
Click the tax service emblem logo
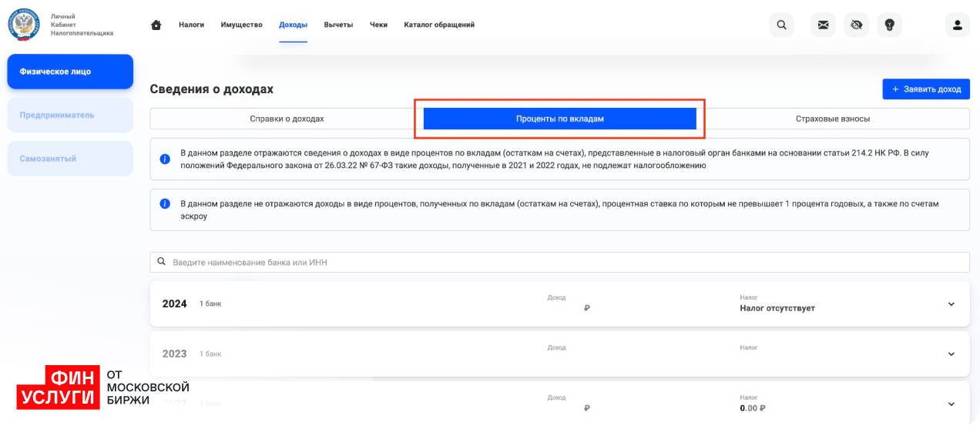(24, 25)
